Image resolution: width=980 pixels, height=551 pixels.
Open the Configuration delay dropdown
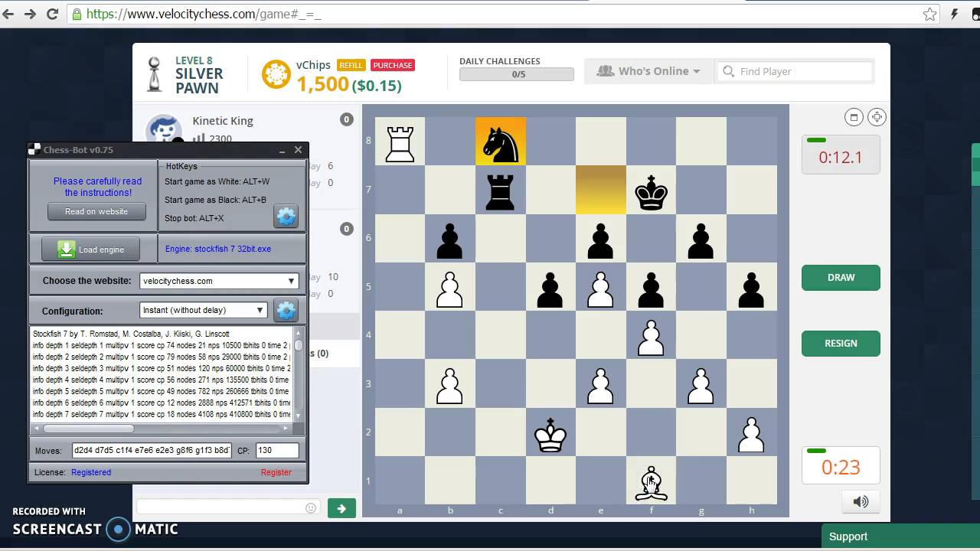(x=204, y=310)
